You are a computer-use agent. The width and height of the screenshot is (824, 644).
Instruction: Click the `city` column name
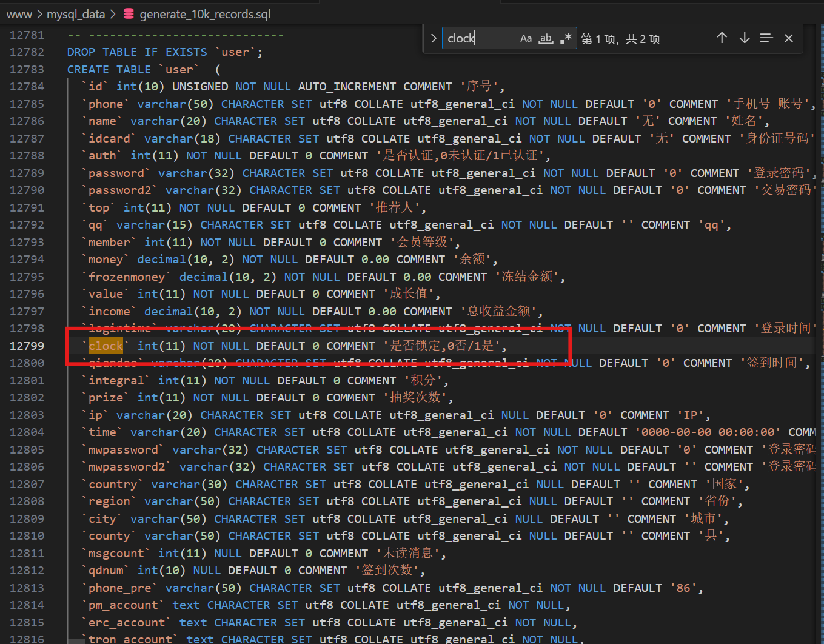102,518
